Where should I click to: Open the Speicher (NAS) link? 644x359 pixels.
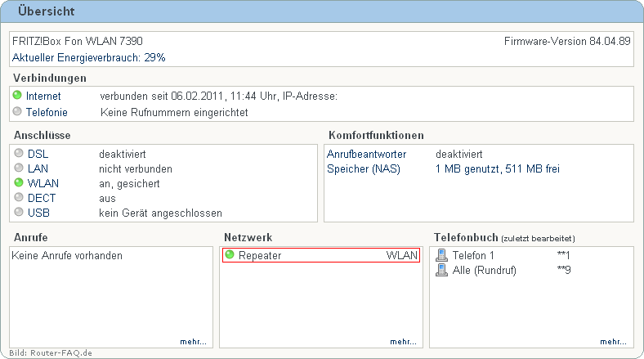364,168
